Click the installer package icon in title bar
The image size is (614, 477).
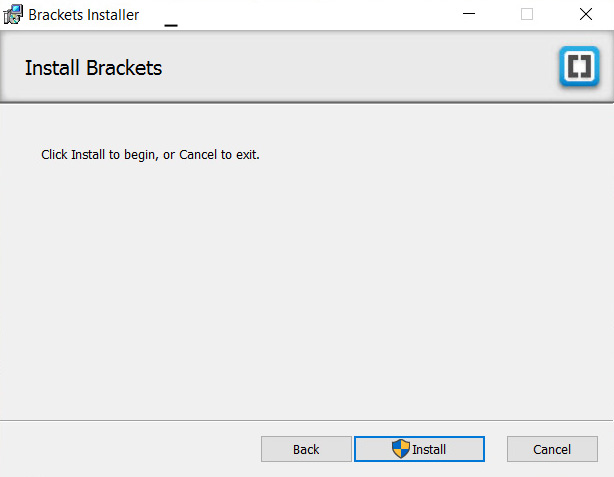click(13, 14)
